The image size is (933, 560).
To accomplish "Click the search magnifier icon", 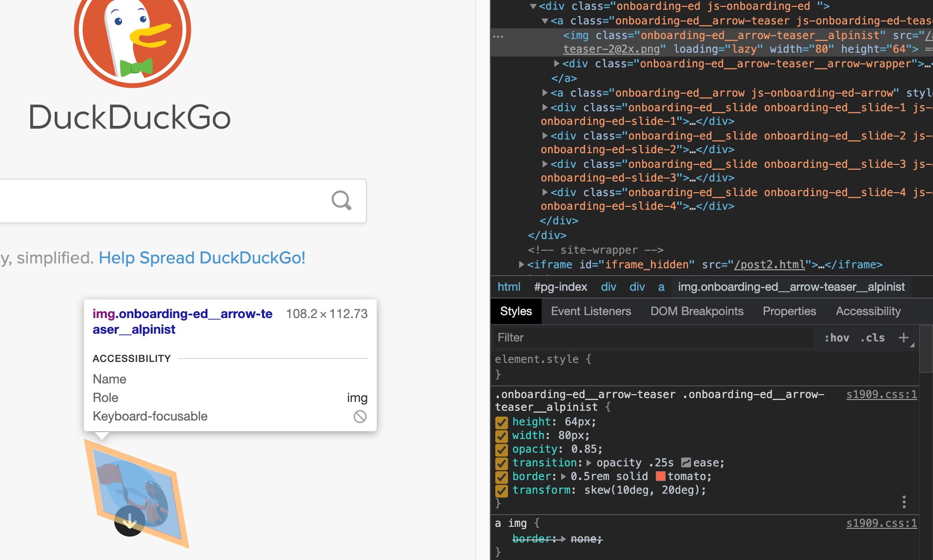I will pos(341,200).
